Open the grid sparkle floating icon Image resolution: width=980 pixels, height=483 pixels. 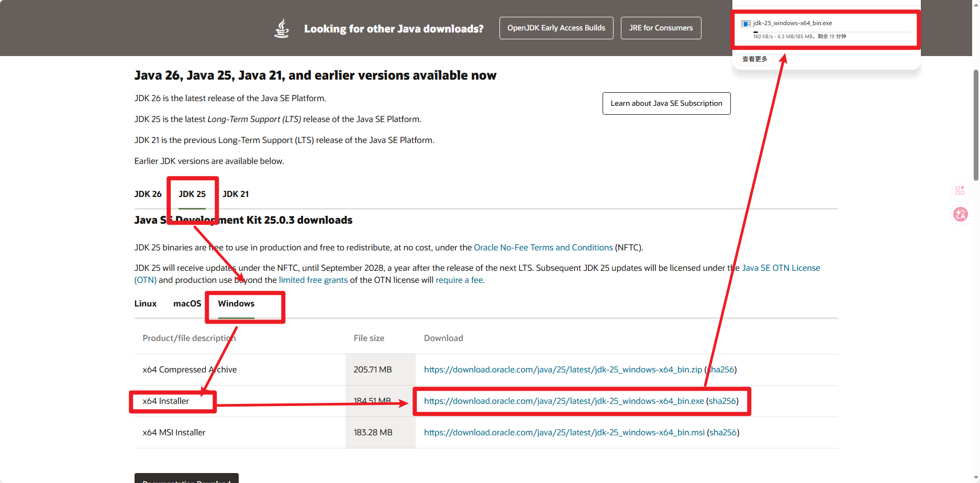[960, 190]
